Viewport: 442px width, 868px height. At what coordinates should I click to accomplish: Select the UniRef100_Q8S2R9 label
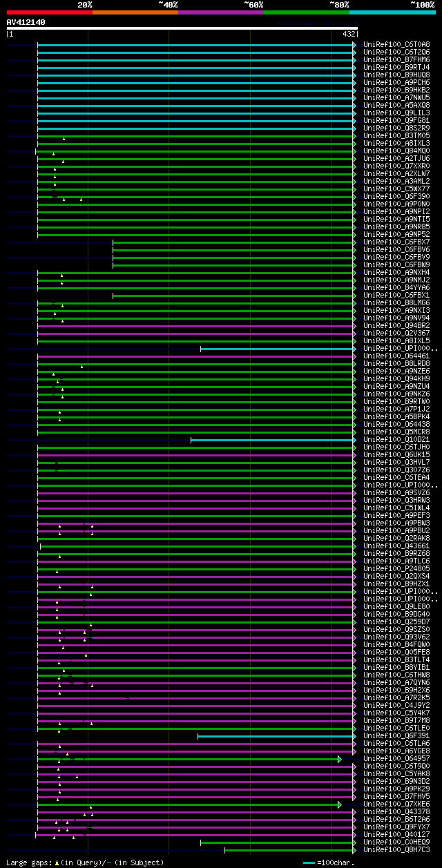pyautogui.click(x=396, y=128)
